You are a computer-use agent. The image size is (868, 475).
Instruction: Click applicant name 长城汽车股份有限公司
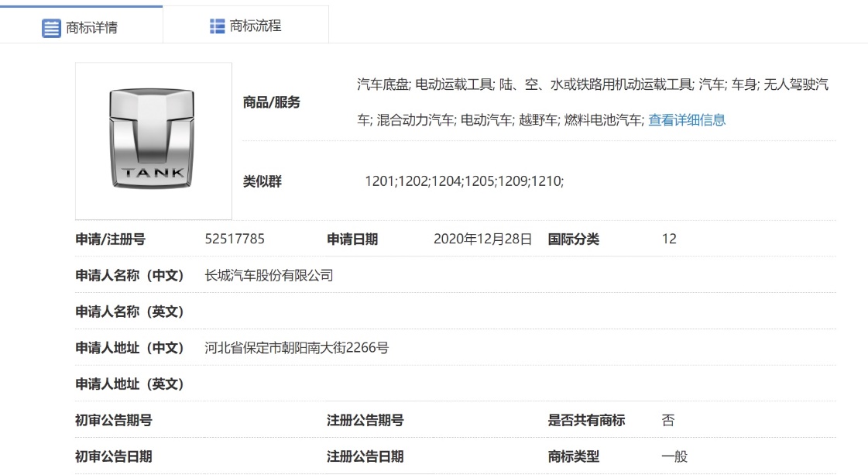click(x=269, y=275)
